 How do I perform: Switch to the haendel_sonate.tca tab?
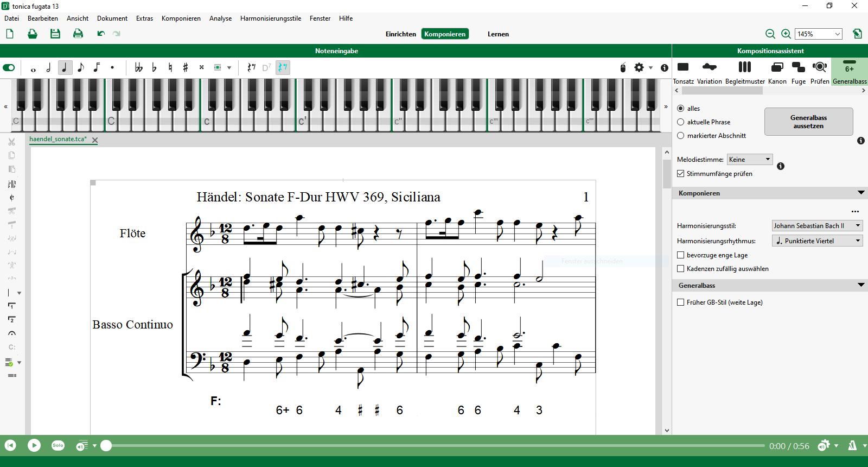pos(58,139)
